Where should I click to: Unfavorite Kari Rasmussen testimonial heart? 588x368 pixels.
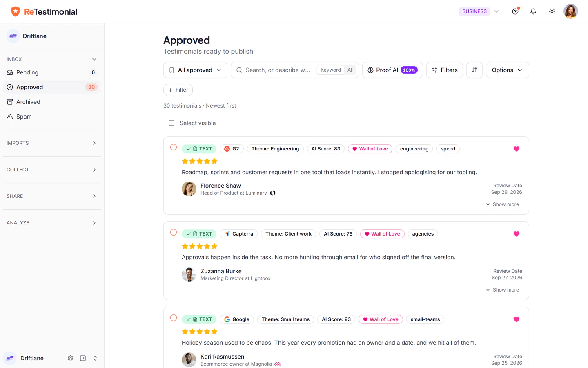pos(517,319)
